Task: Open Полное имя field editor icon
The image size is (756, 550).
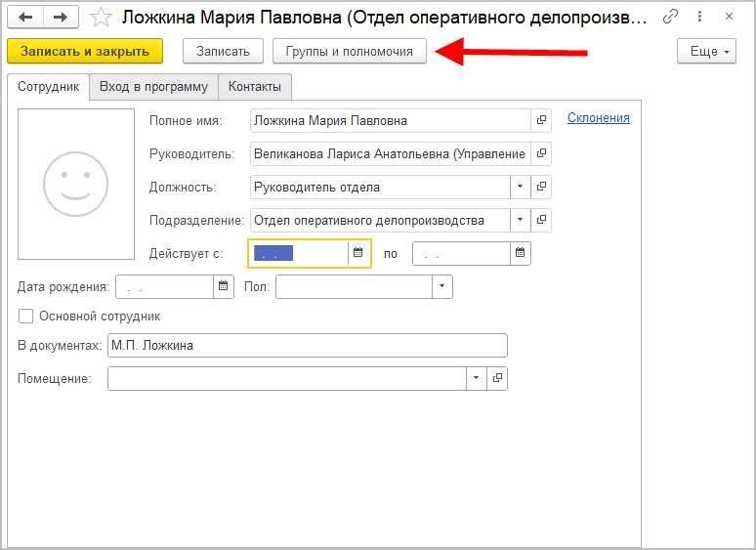Action: pyautogui.click(x=542, y=120)
